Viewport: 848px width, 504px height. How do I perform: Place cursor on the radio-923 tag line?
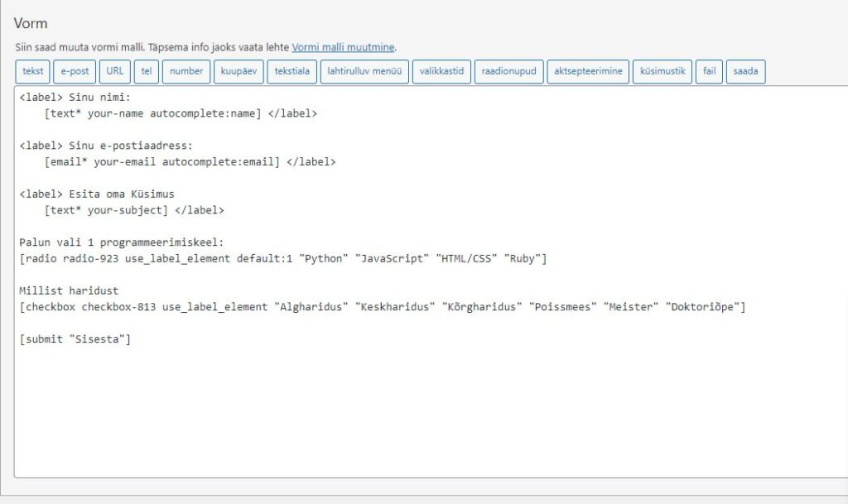point(282,259)
